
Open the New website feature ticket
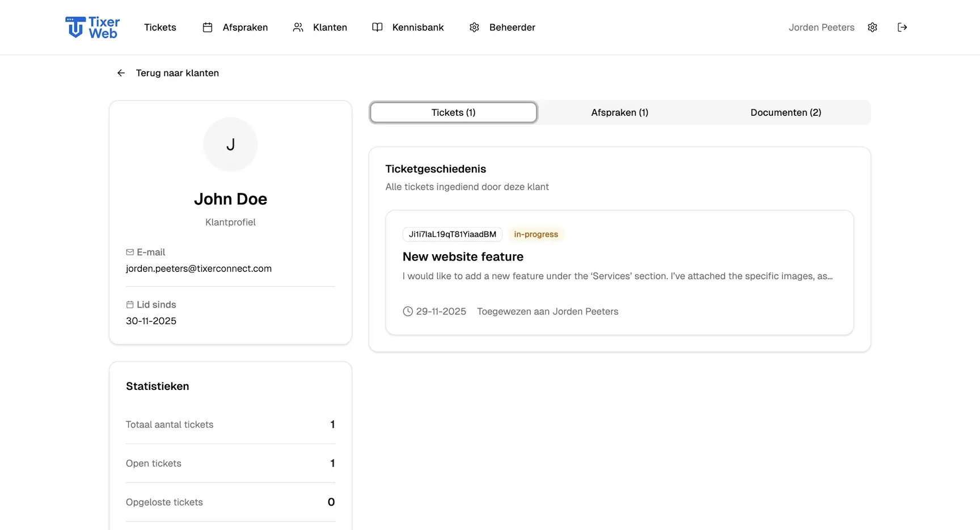463,256
